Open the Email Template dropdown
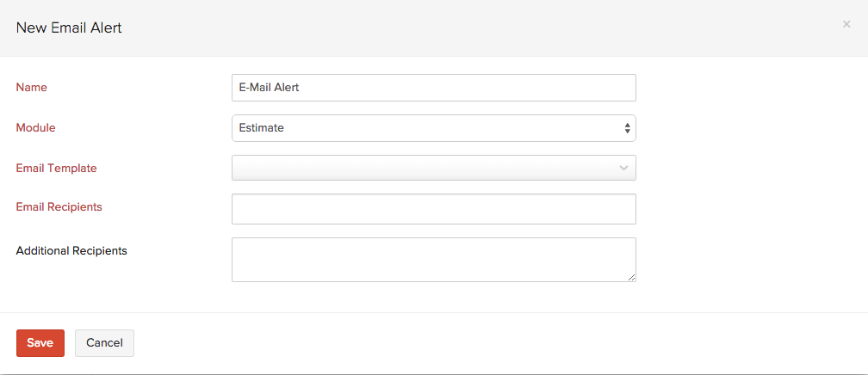 tap(433, 168)
